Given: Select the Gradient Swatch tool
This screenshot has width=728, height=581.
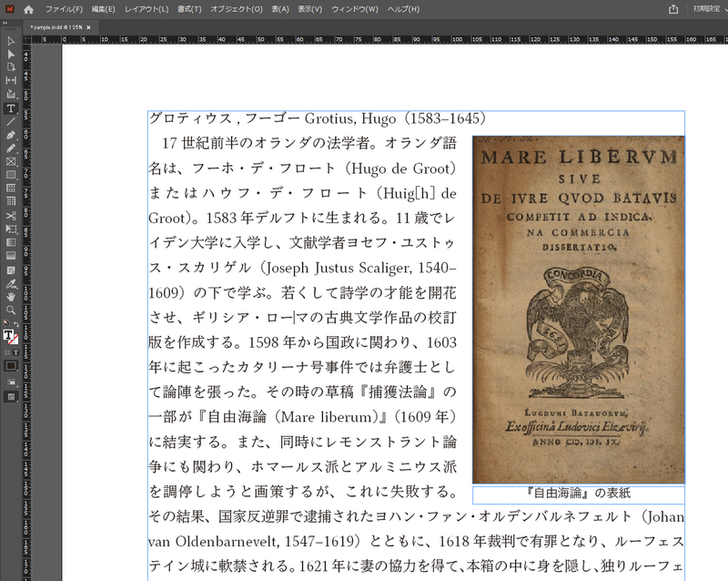Looking at the screenshot, I should tap(11, 242).
